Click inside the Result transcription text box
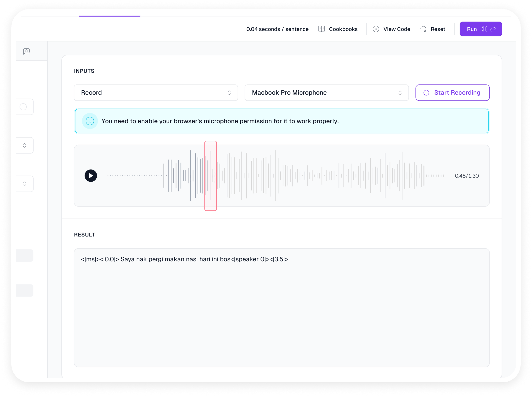The width and height of the screenshot is (532, 396). click(x=281, y=307)
